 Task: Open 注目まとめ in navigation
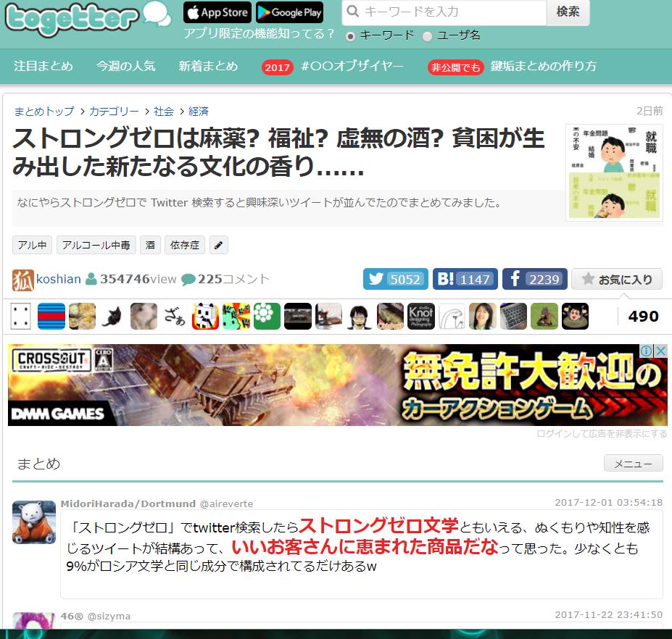43,66
